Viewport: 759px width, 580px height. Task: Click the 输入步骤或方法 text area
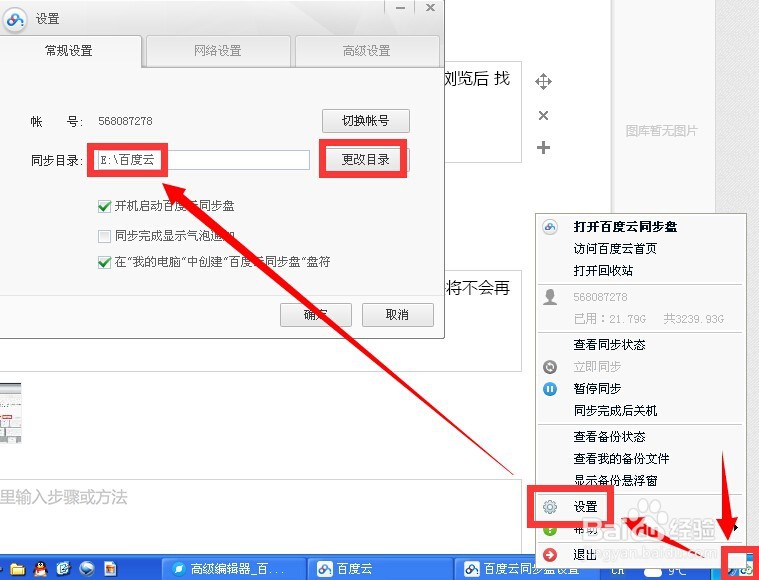coord(260,516)
